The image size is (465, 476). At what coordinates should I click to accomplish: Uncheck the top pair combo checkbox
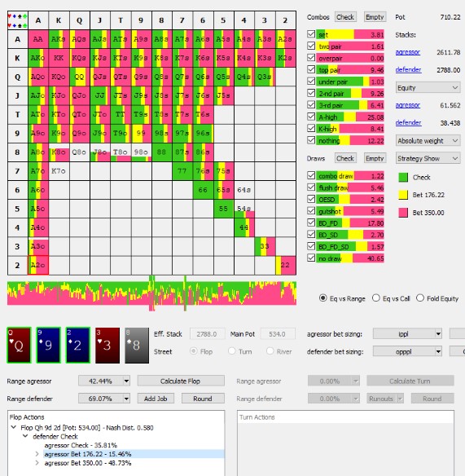click(311, 69)
